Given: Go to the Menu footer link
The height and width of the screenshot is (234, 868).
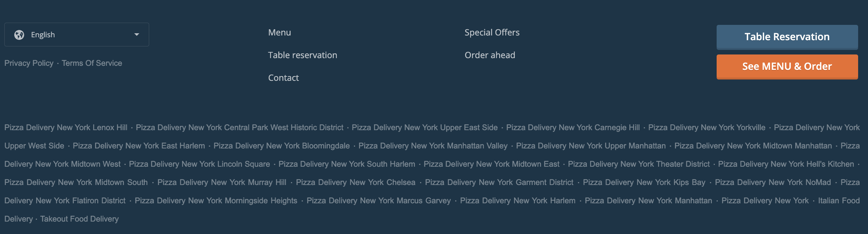Looking at the screenshot, I should [280, 33].
